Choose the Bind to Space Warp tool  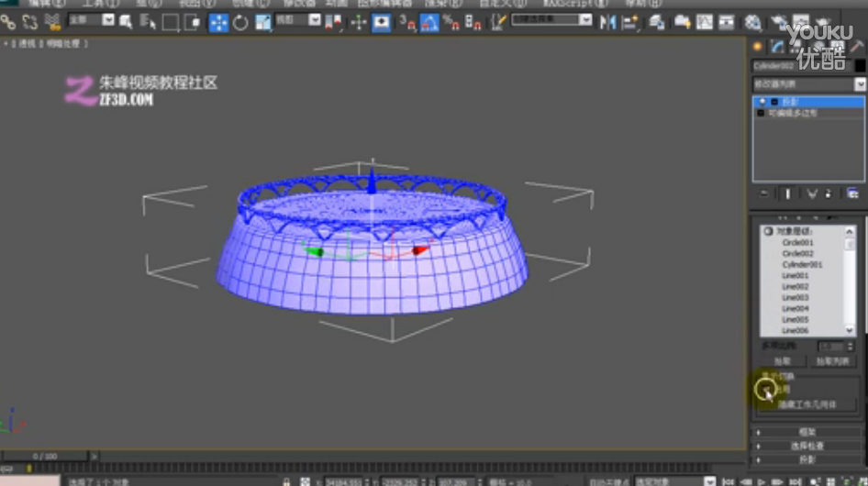pos(52,23)
